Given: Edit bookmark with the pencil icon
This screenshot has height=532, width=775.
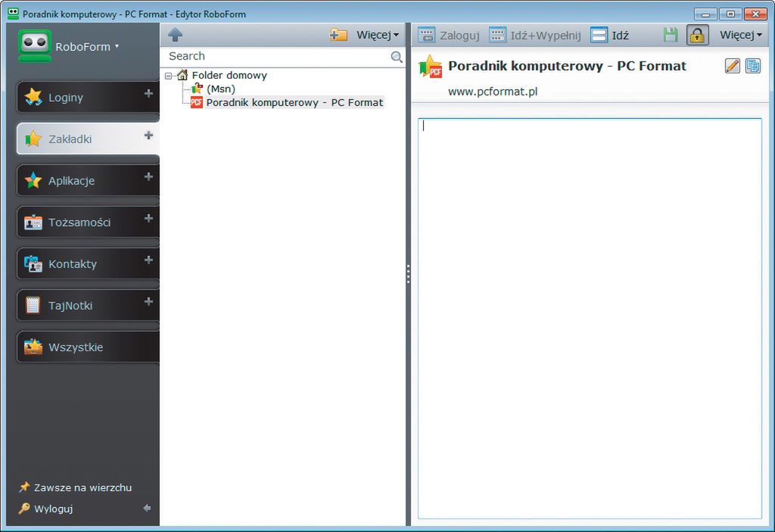Looking at the screenshot, I should [733, 66].
